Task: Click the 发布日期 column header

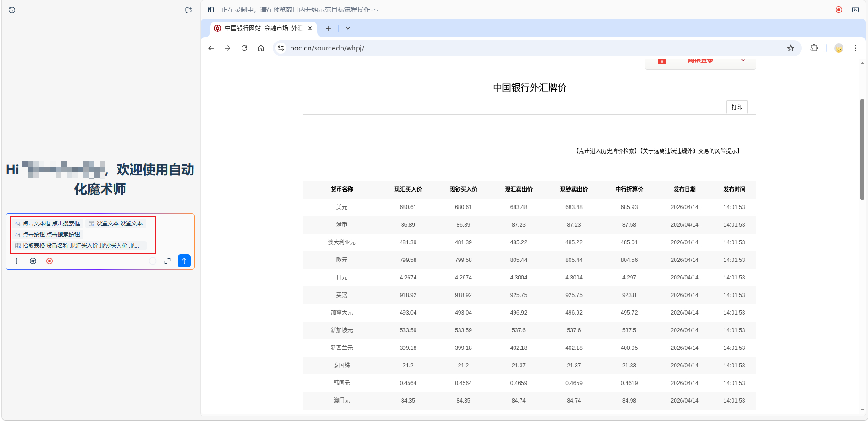Action: point(685,189)
